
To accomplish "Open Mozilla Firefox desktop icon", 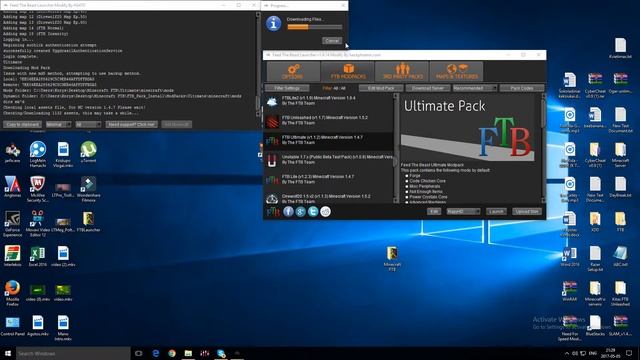I will coord(12,292).
